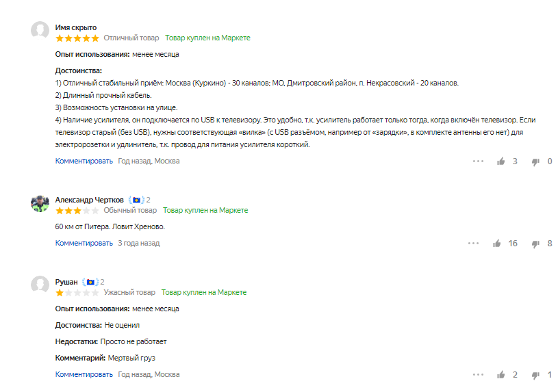
Task: Click Комментировать under the hidden-name review
Action: (x=84, y=161)
